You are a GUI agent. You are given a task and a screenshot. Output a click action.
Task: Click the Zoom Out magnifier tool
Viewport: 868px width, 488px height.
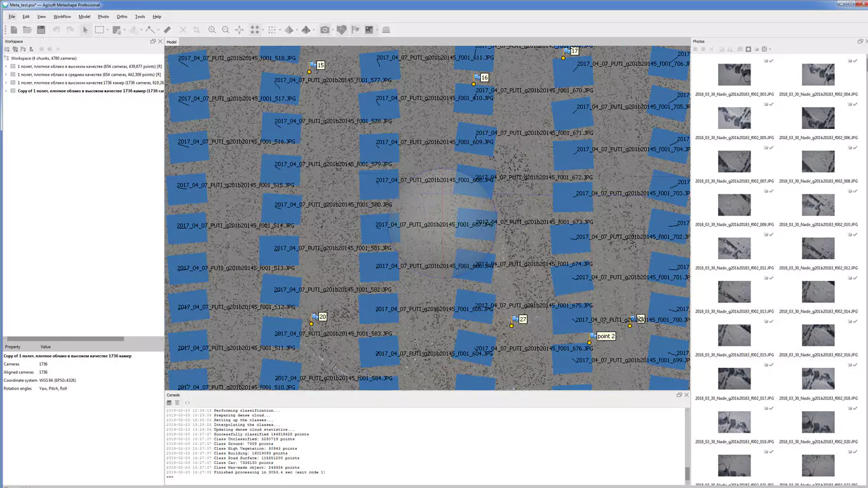tap(226, 30)
